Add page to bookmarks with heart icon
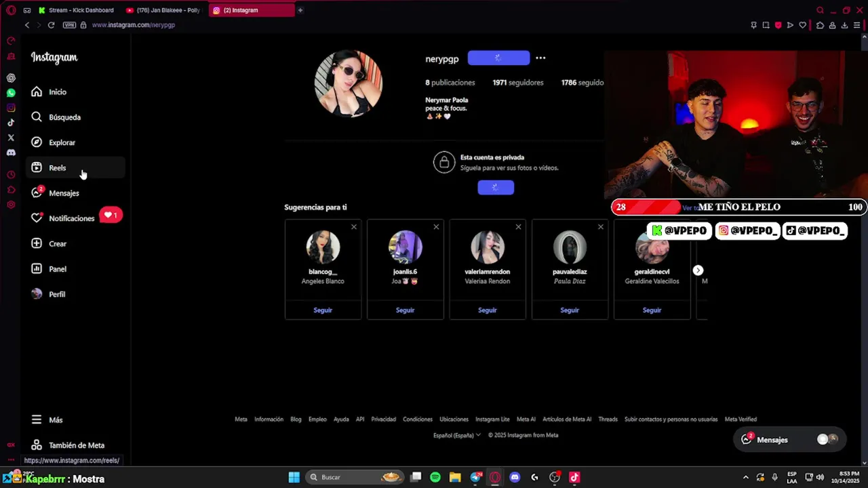 803,25
